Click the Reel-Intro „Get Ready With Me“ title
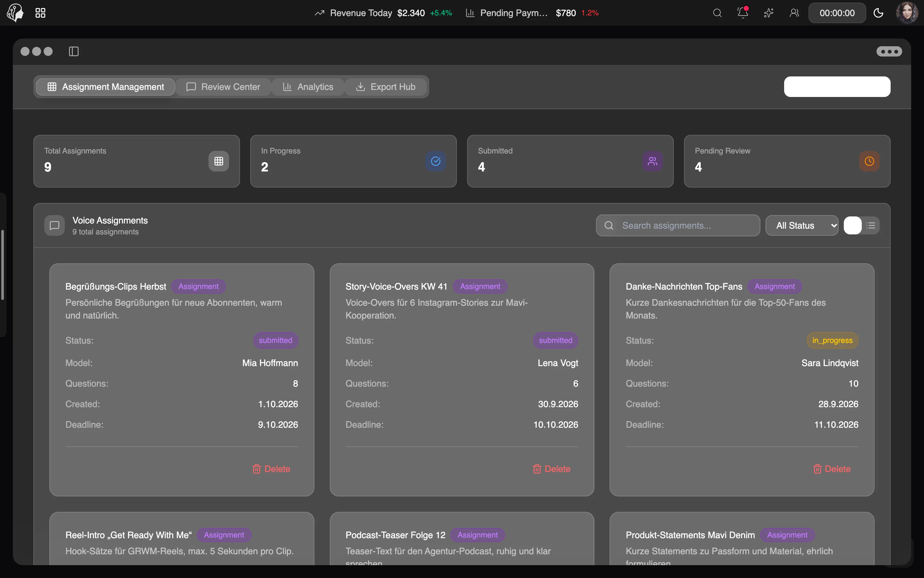Screen dimensions: 924x578 click(129, 535)
